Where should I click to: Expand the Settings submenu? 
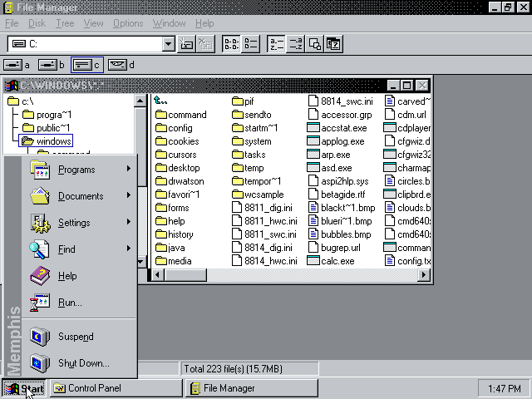(74, 223)
